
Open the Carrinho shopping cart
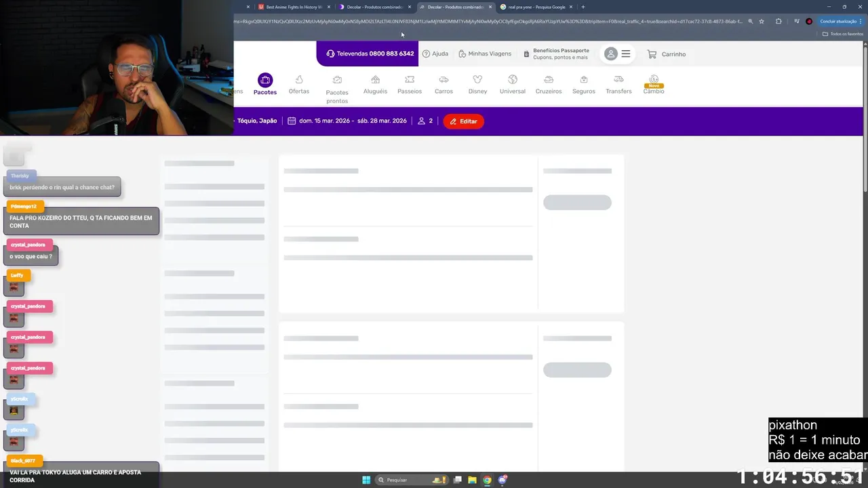click(666, 54)
